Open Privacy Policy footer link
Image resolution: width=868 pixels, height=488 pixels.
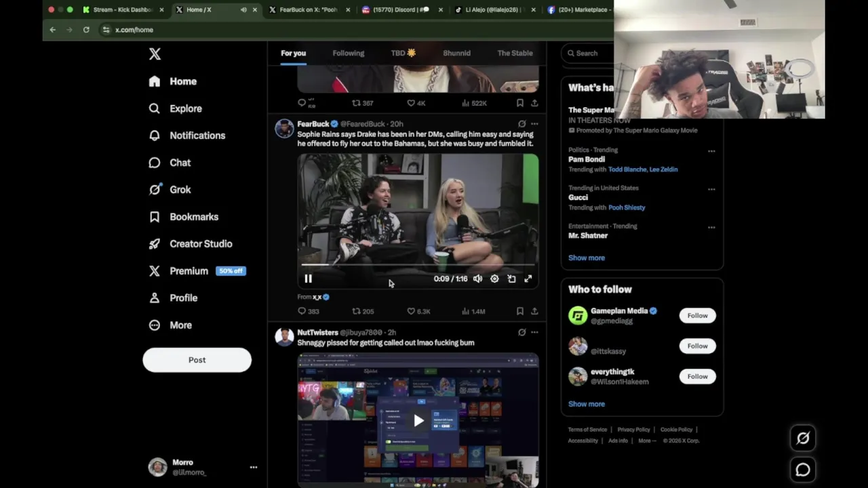point(633,430)
